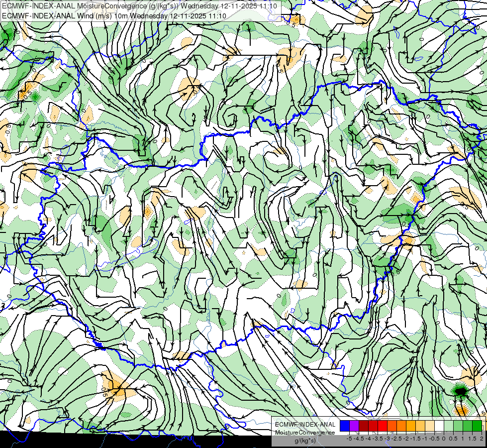Click the '-3.5' tick label in the legend

tap(378, 439)
